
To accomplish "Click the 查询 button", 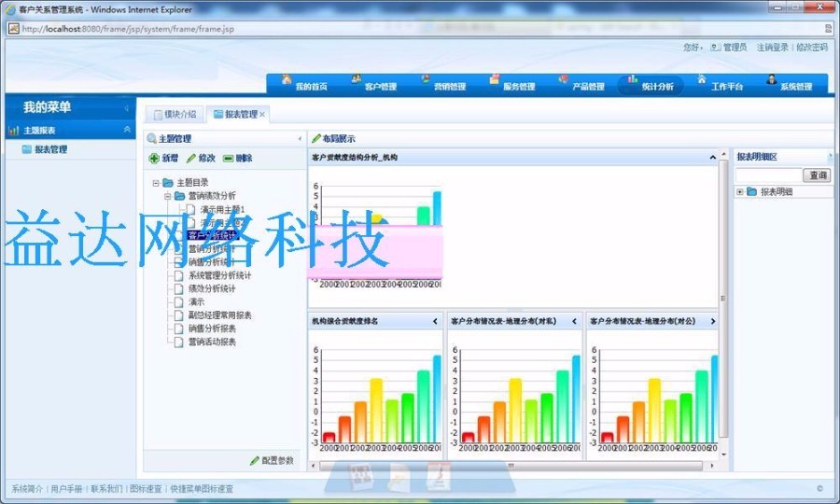I will [818, 175].
